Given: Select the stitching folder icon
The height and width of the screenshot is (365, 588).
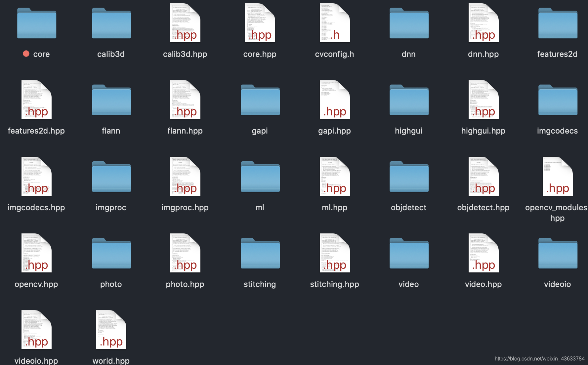Looking at the screenshot, I should 260,253.
